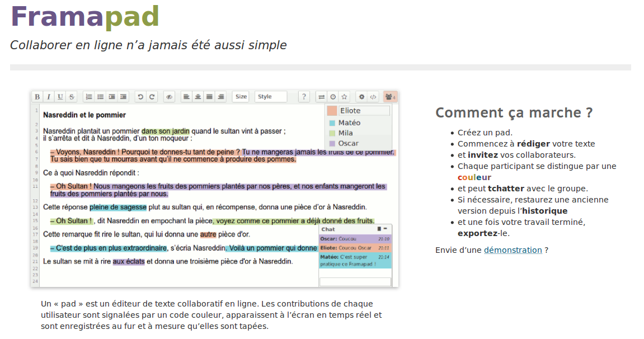The width and height of the screenshot is (644, 339).
Task: Insert an ordered numbered list
Action: (x=89, y=97)
